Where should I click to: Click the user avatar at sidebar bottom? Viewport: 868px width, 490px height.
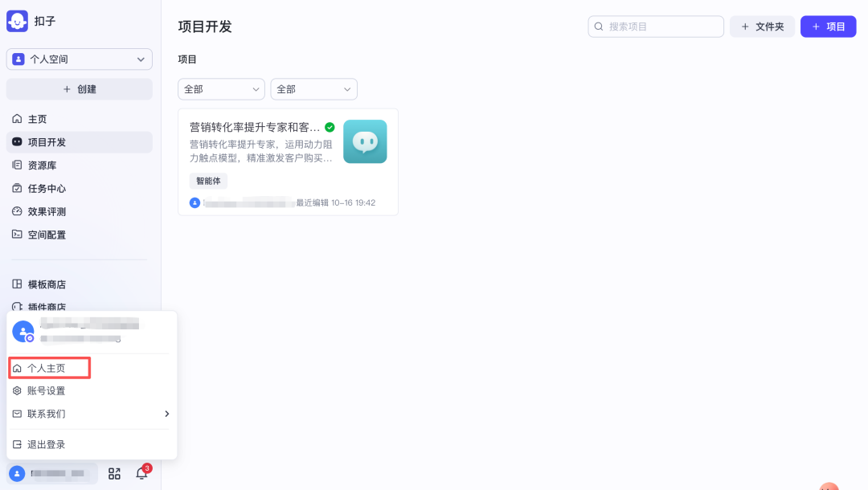17,474
